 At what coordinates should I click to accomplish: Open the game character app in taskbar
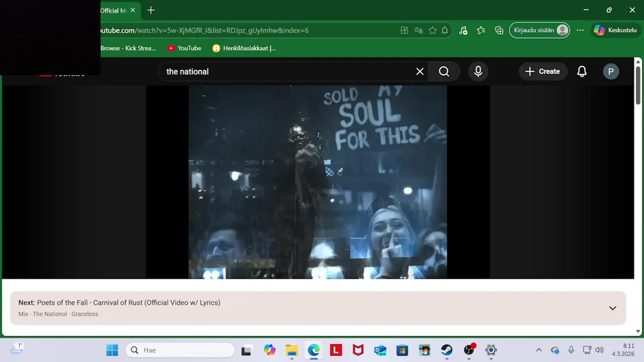425,350
